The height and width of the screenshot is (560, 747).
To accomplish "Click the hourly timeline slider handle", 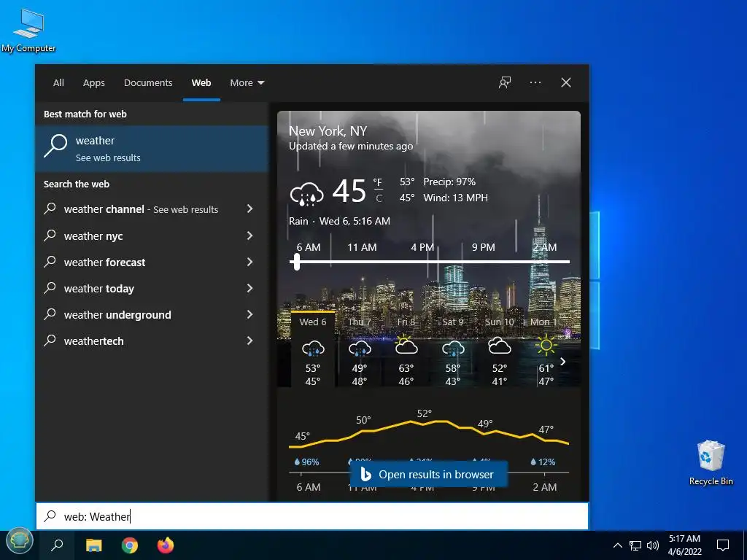I will coord(297,262).
